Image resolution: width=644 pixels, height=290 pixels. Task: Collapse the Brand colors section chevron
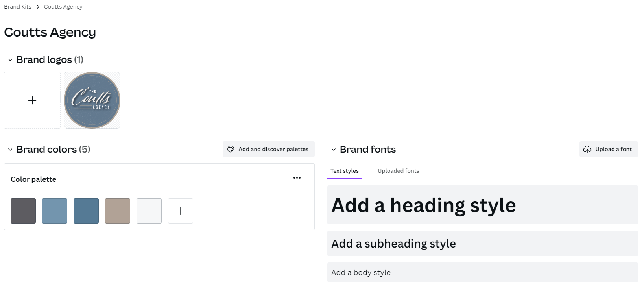10,150
